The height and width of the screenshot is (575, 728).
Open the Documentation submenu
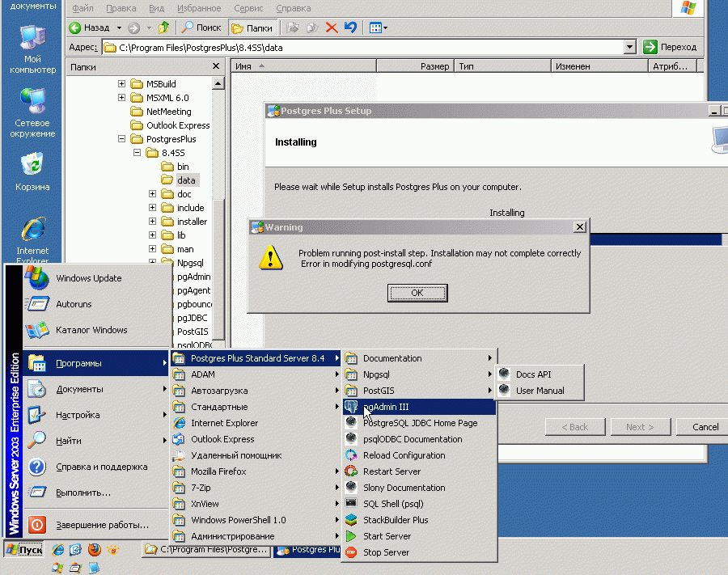coord(419,358)
